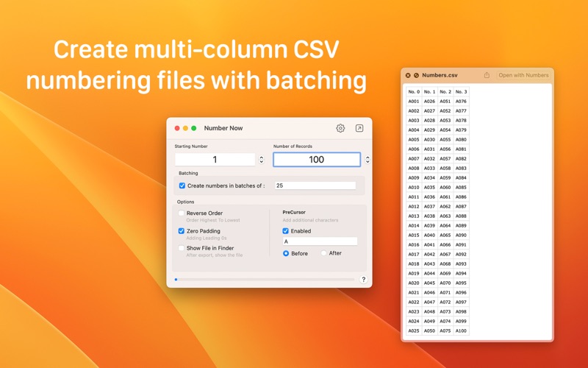Click the share icon in Numbers.csv preview
588x368 pixels.
[487, 75]
